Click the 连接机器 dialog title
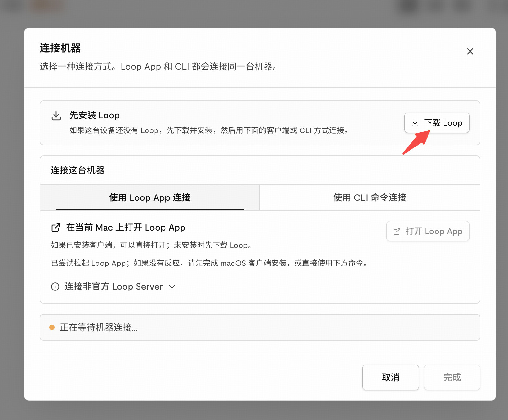This screenshot has width=508, height=420. tap(60, 48)
